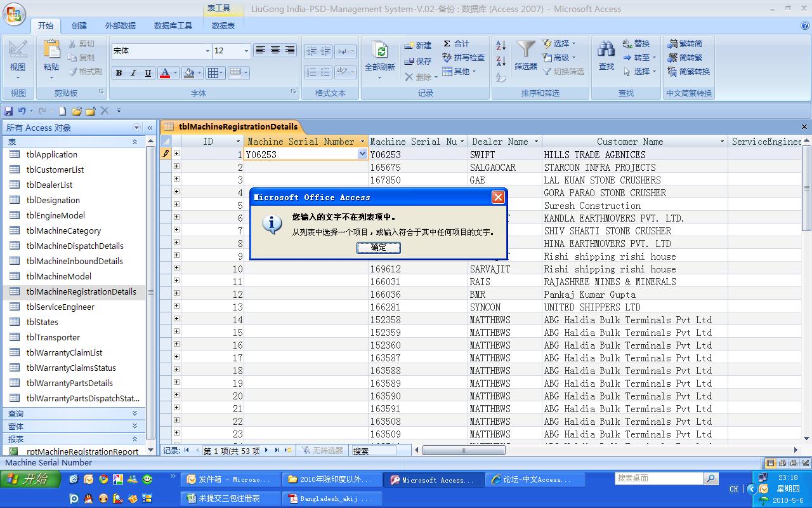Open the 数据表 (Datasheet) ribbon tab
Image resolution: width=812 pixels, height=508 pixels.
223,25
